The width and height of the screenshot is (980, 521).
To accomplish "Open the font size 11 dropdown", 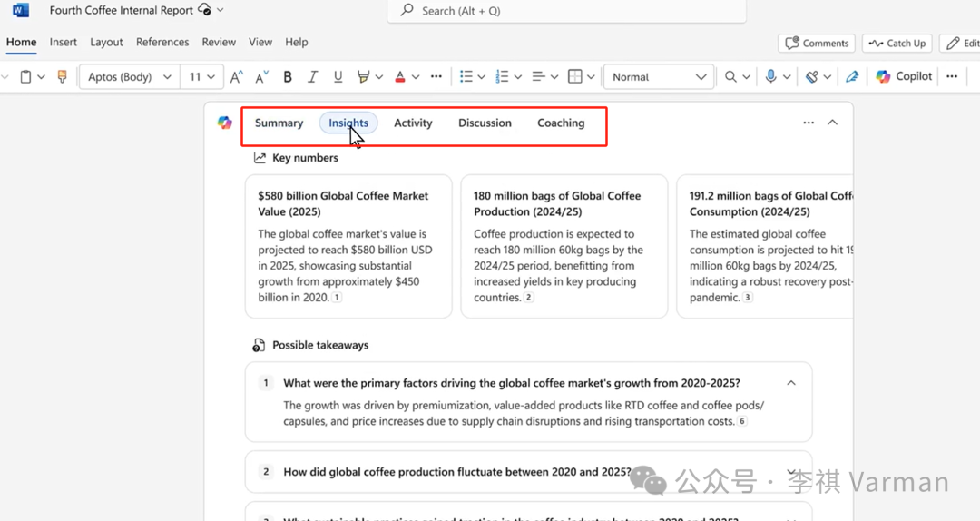I will (201, 77).
